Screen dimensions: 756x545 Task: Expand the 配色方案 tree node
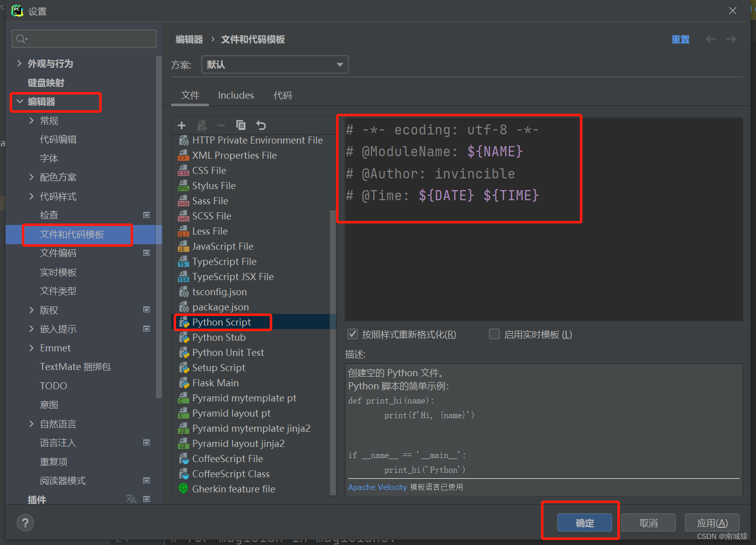(31, 177)
